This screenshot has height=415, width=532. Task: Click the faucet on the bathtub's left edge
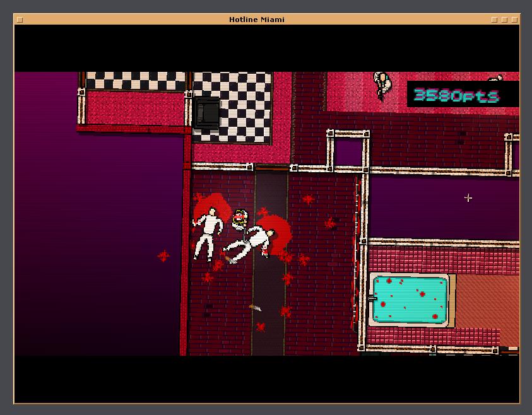tap(372, 298)
